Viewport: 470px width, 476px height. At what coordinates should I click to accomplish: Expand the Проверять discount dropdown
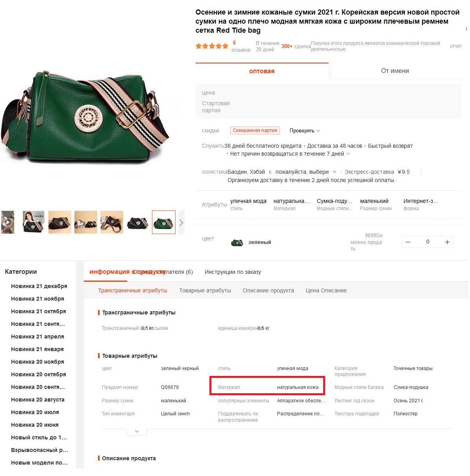tap(305, 130)
